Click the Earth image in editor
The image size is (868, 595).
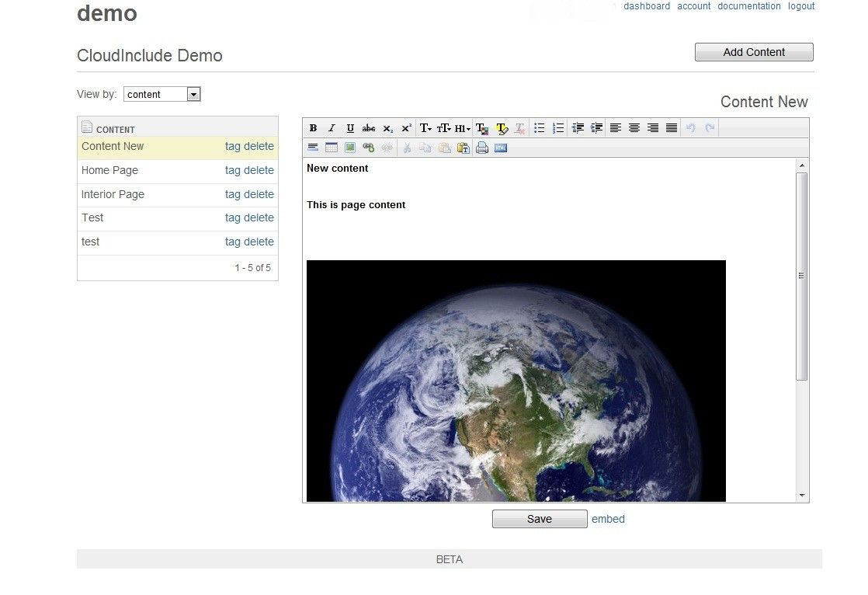pyautogui.click(x=516, y=381)
